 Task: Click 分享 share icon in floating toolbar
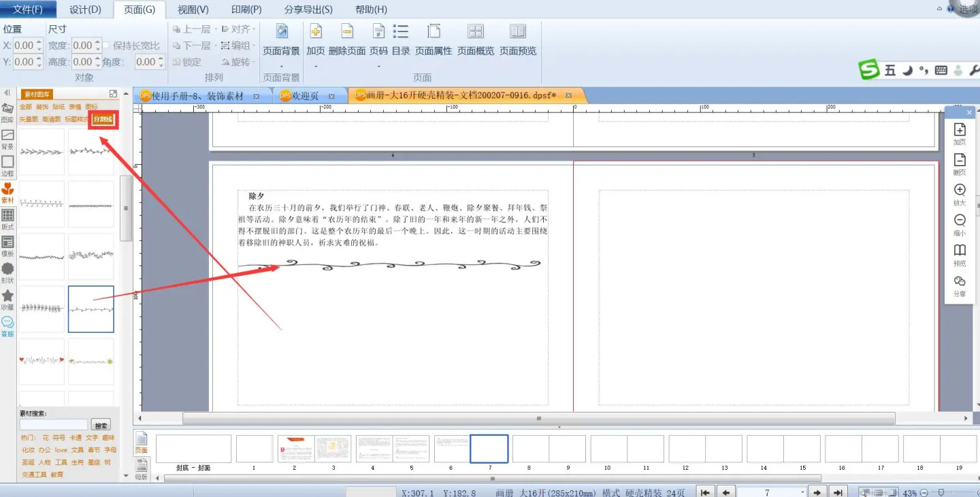[960, 285]
